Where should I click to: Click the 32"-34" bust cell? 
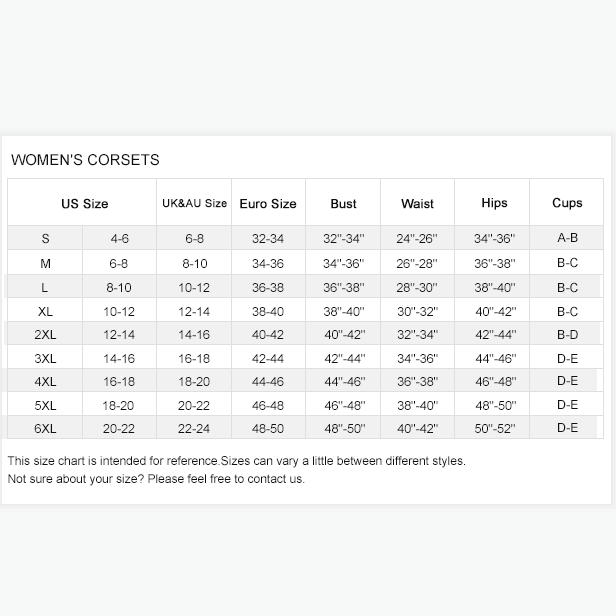click(x=344, y=240)
